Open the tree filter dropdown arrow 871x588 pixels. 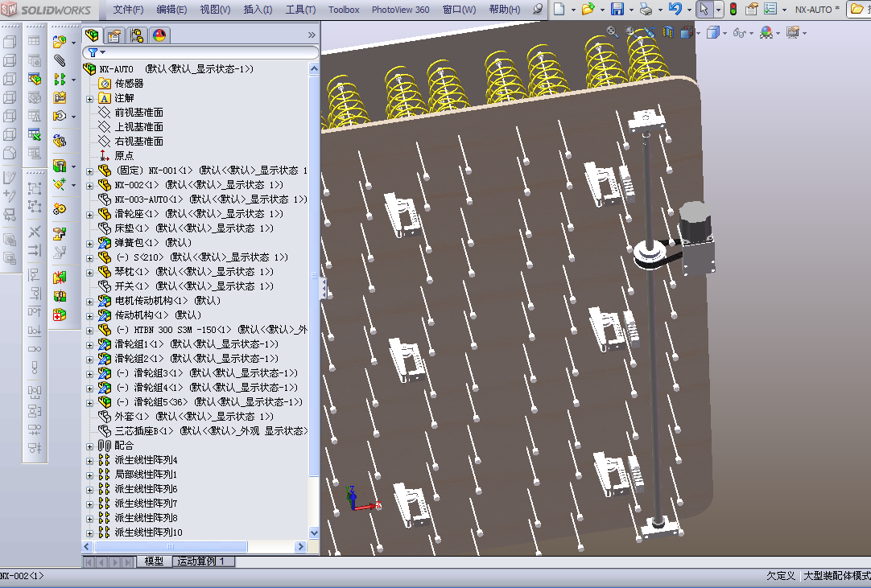(x=103, y=52)
